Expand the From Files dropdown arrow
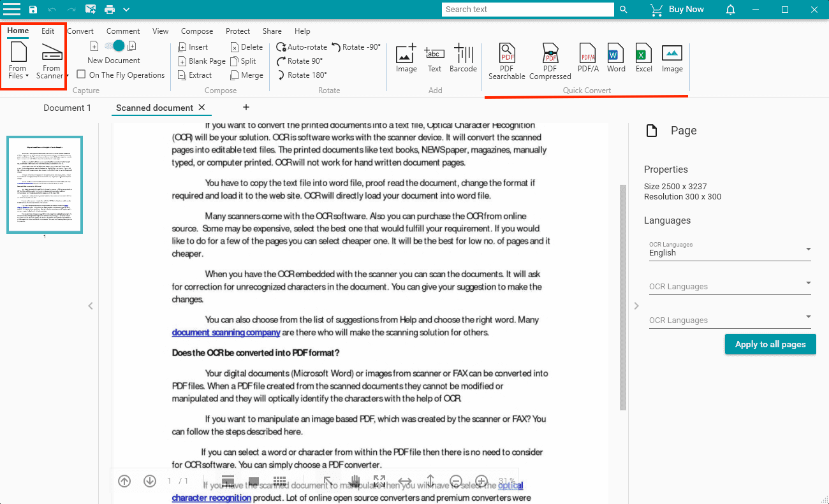 (x=27, y=76)
